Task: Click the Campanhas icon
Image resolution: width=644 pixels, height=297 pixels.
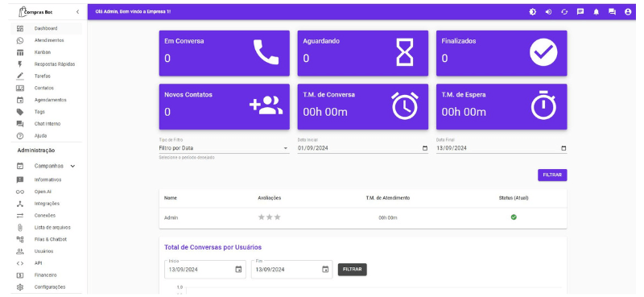Action: point(19,167)
